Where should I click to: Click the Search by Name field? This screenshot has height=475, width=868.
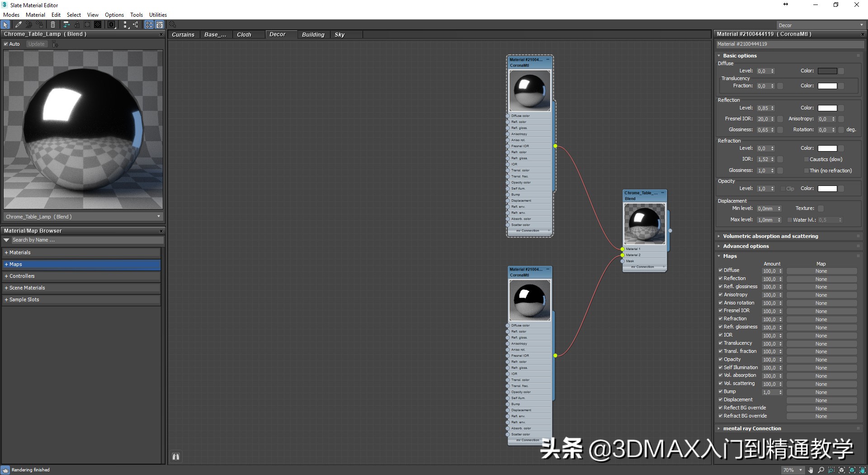tap(86, 240)
